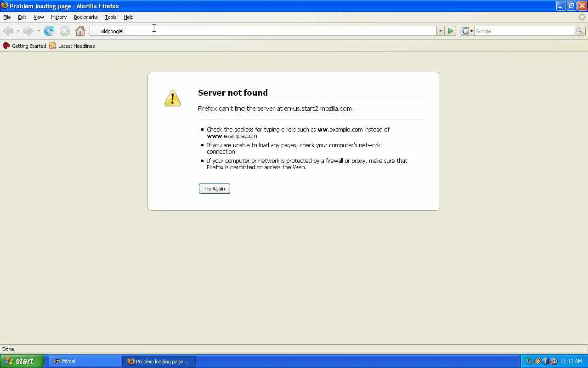
Task: Open the Back history dropdown arrow
Action: 18,31
